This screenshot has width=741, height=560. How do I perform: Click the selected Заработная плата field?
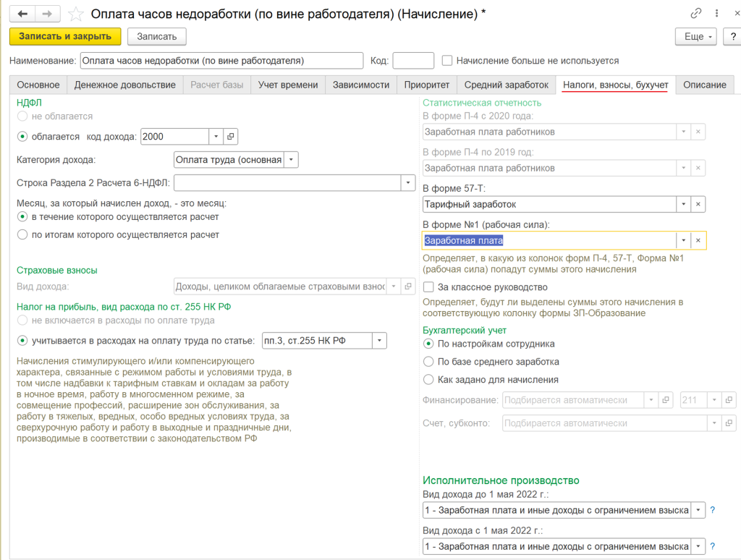pos(549,240)
